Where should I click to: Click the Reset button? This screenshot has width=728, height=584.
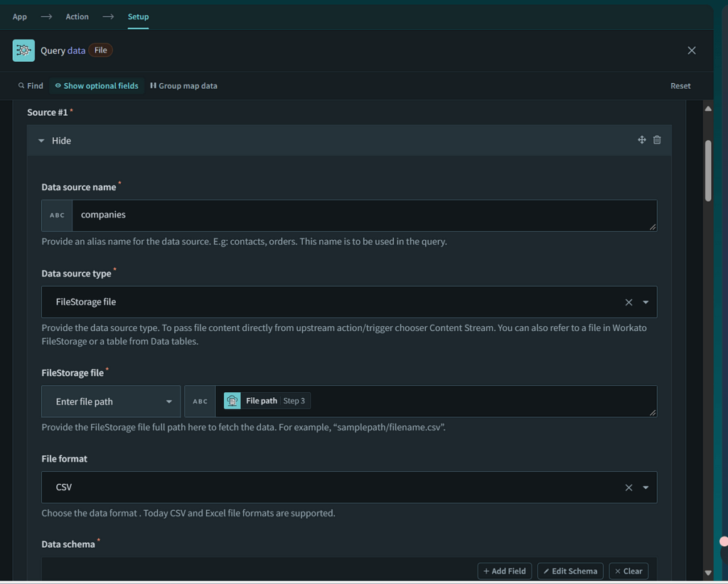pyautogui.click(x=680, y=86)
